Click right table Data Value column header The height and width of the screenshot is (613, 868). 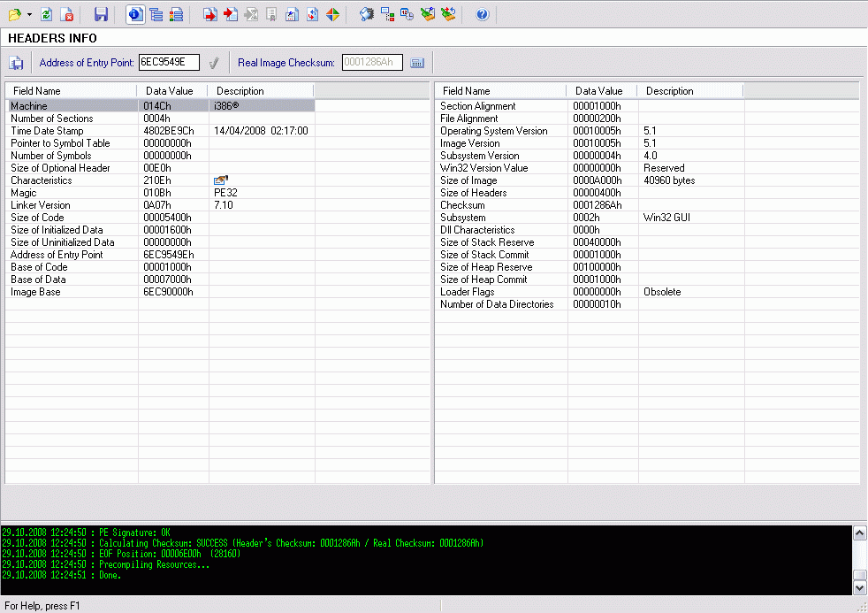602,91
